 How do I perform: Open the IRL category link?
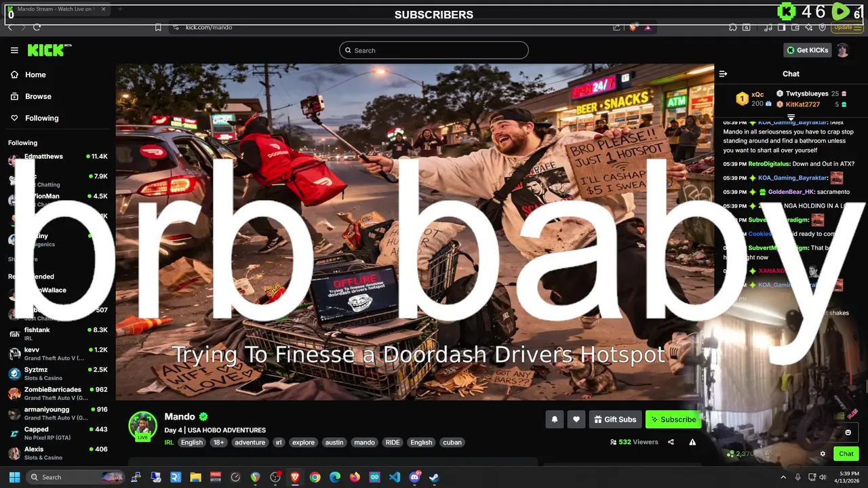click(169, 443)
